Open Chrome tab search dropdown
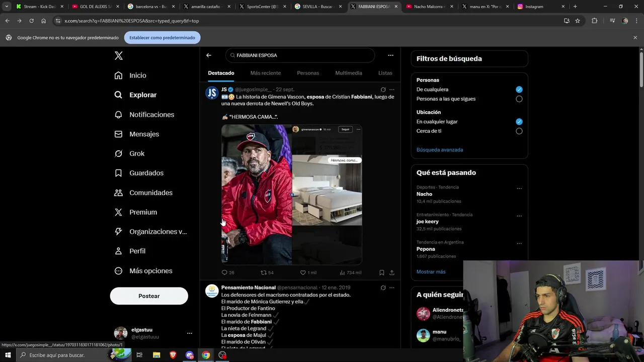The height and width of the screenshot is (362, 644). (x=7, y=7)
